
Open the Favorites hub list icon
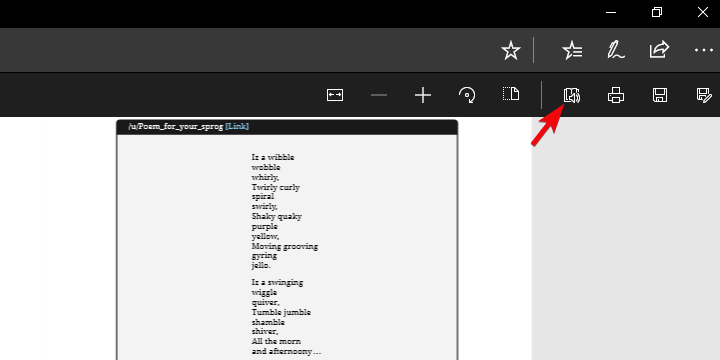(572, 50)
